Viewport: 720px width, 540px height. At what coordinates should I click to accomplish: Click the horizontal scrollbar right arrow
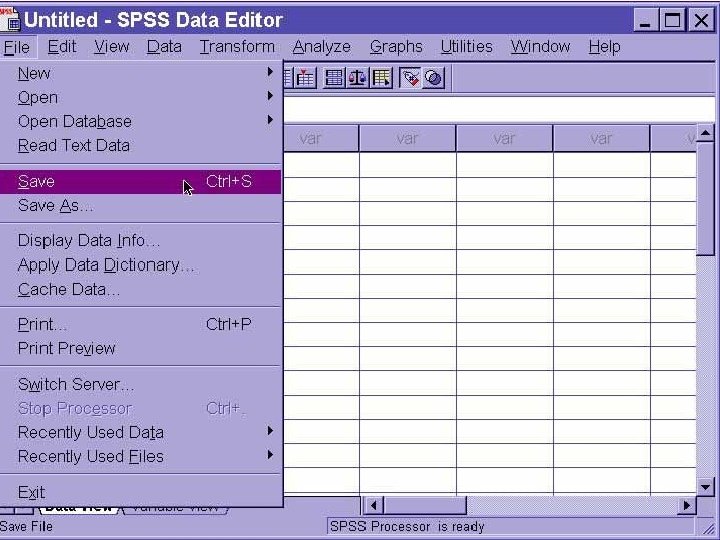click(x=686, y=506)
